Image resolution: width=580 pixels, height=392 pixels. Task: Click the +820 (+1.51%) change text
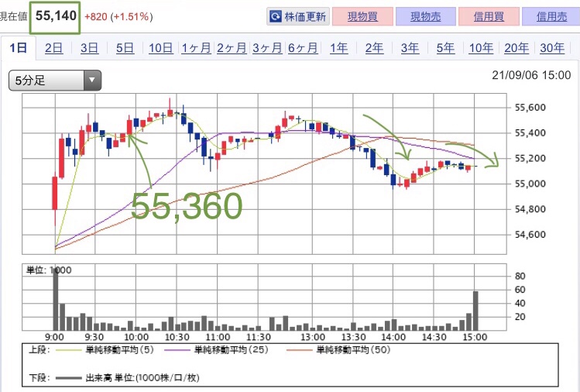pyautogui.click(x=118, y=17)
